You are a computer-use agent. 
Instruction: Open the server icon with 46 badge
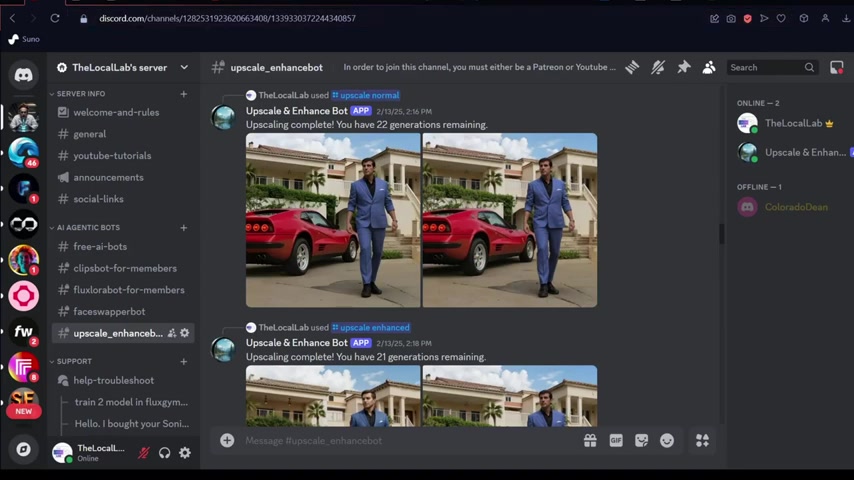pyautogui.click(x=23, y=152)
